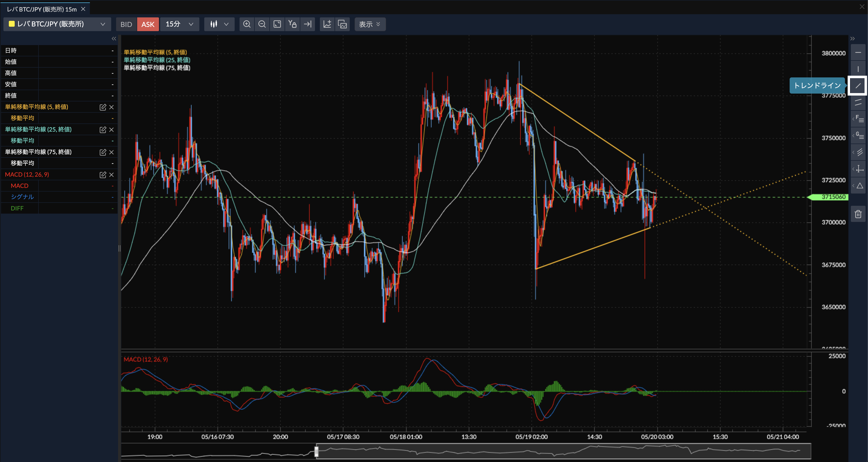Image resolution: width=868 pixels, height=462 pixels.
Task: Remove the 単純移動平均線 (75, 終値) indicator
Action: pyautogui.click(x=111, y=152)
